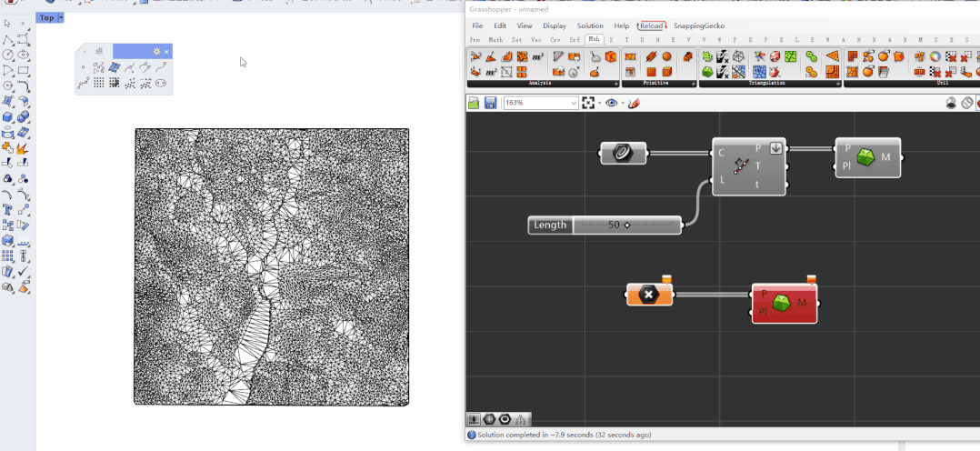The height and width of the screenshot is (451, 980).
Task: Click the eye named views icon
Action: point(611,104)
